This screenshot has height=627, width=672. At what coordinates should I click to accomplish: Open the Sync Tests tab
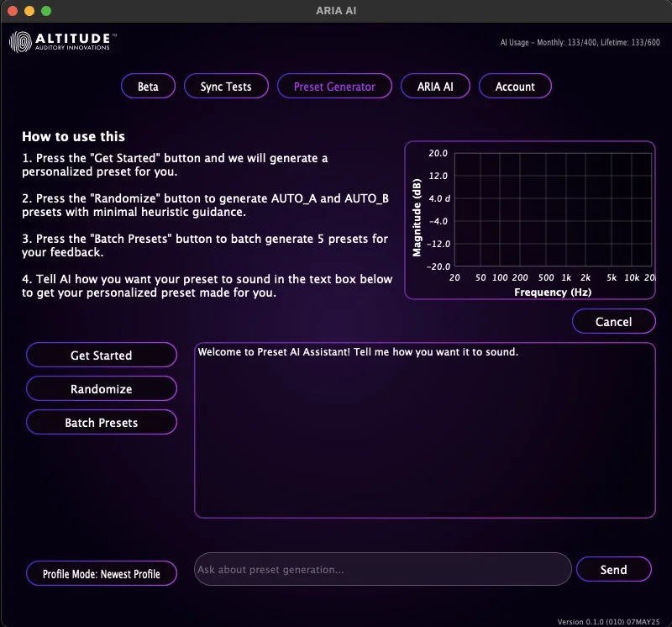226,86
